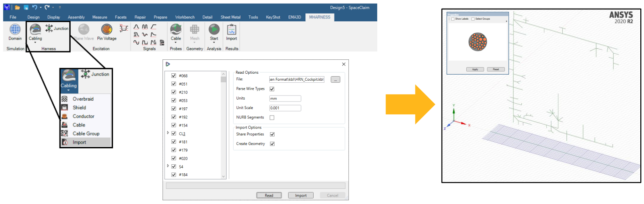Expand the CL3 tree item
This screenshot has height=204, width=644.
[168, 133]
